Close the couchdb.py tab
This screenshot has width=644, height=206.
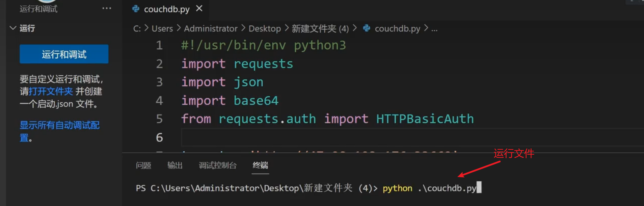point(199,8)
